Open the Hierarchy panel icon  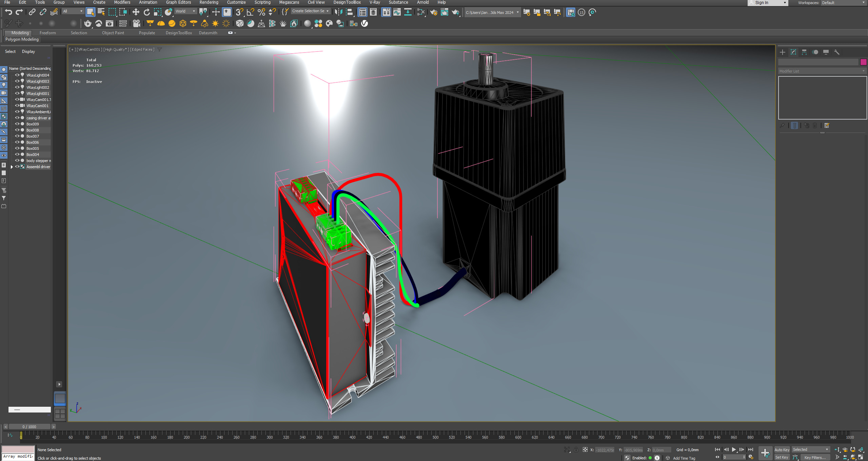(x=804, y=52)
